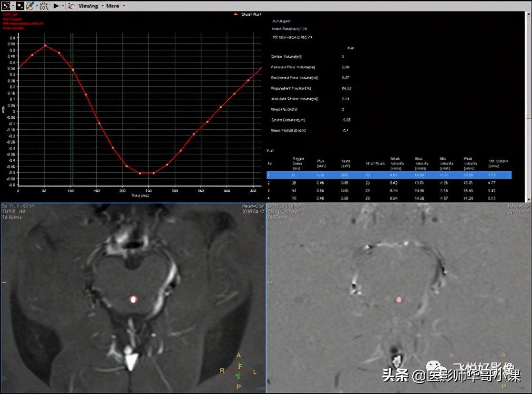Open the dropdown arrow next to the pencil tool
532x394 pixels.
coord(36,6)
